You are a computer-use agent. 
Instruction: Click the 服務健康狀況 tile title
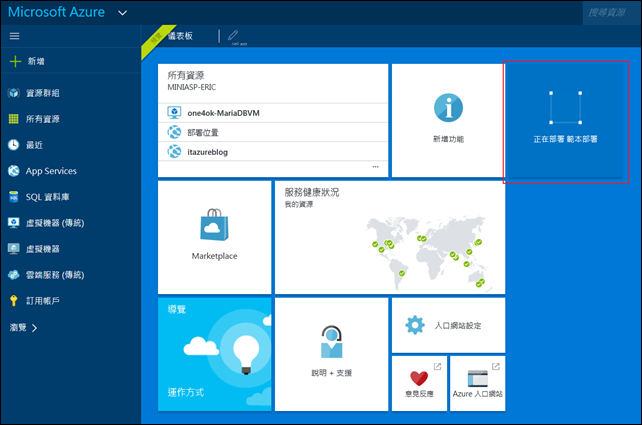tap(312, 192)
